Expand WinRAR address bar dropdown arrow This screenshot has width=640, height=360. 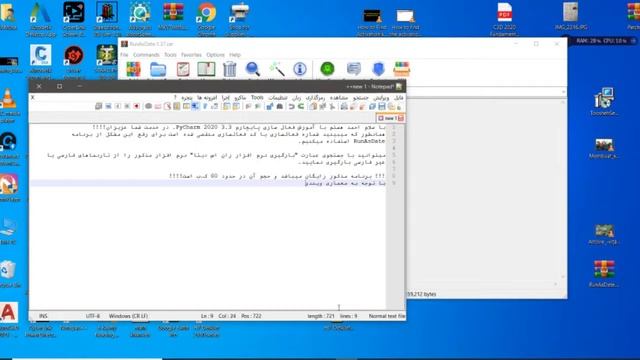[x=563, y=92]
